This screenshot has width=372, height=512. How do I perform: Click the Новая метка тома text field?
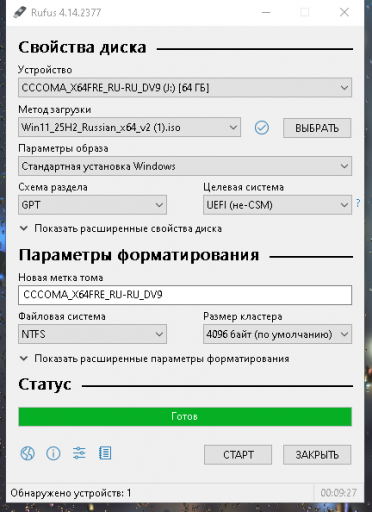tap(185, 295)
